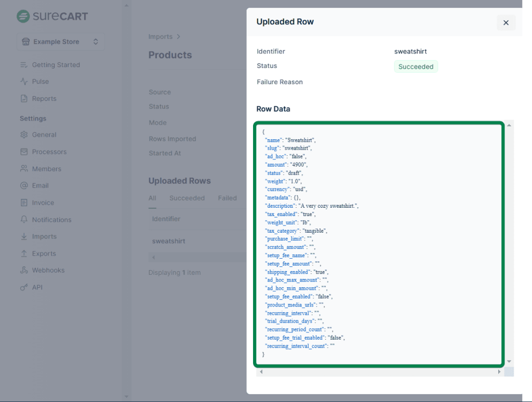532x402 pixels.
Task: Open the Webhooks icon in sidebar
Action: coord(24,270)
